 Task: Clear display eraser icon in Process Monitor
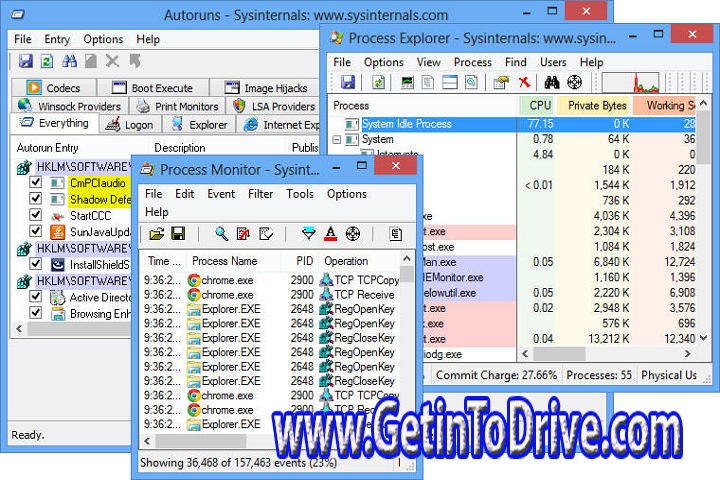coord(266,234)
